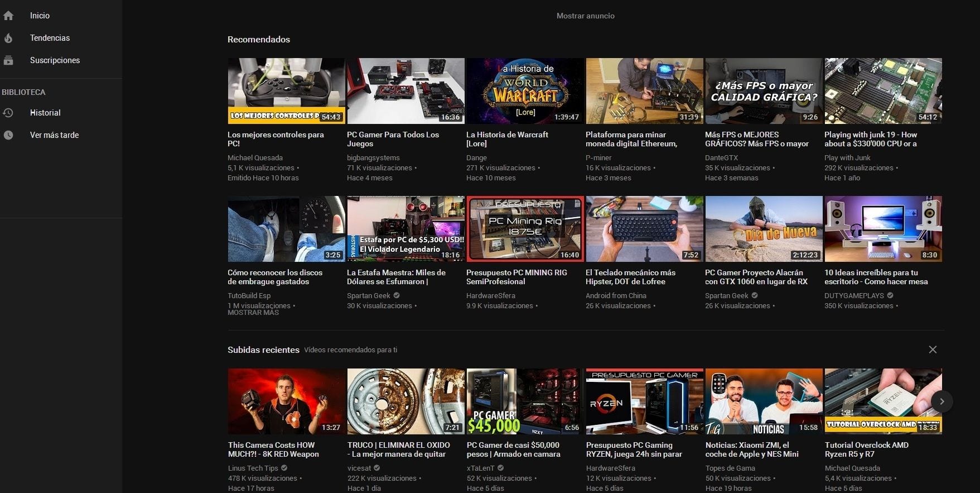Open channel Topes de Gama

coord(730,468)
